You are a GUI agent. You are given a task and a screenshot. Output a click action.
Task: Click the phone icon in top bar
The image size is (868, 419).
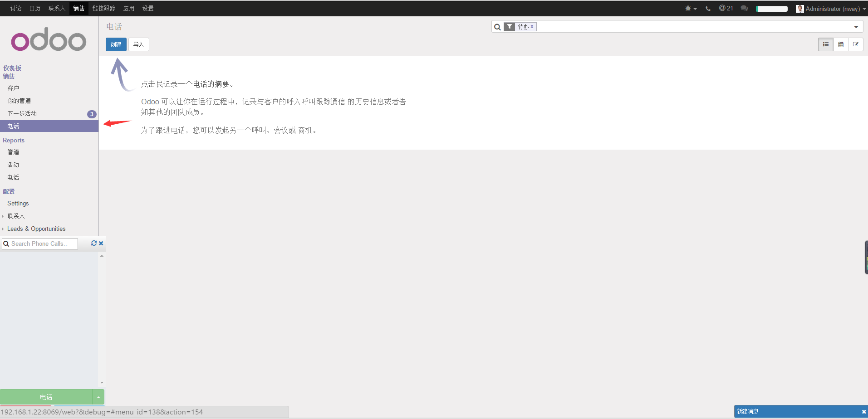(x=708, y=9)
